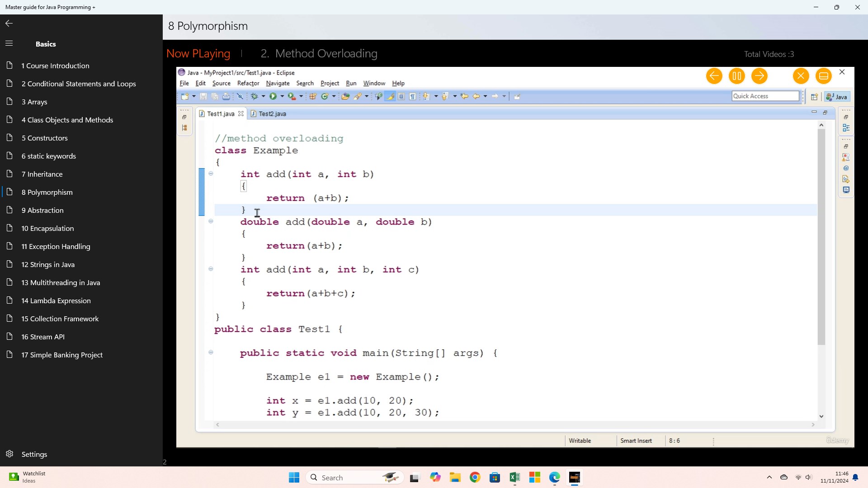Open Microsoft Edge from taskbar

pyautogui.click(x=554, y=478)
